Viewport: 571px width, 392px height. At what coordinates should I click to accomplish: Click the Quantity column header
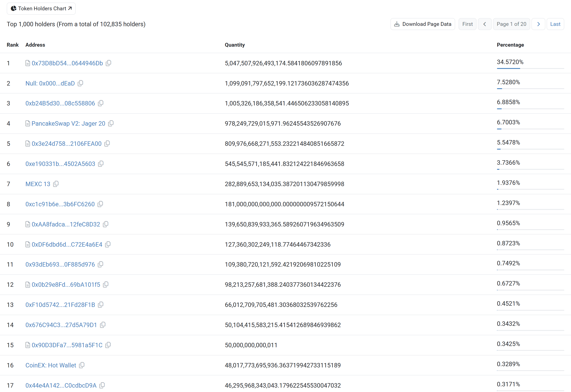235,45
